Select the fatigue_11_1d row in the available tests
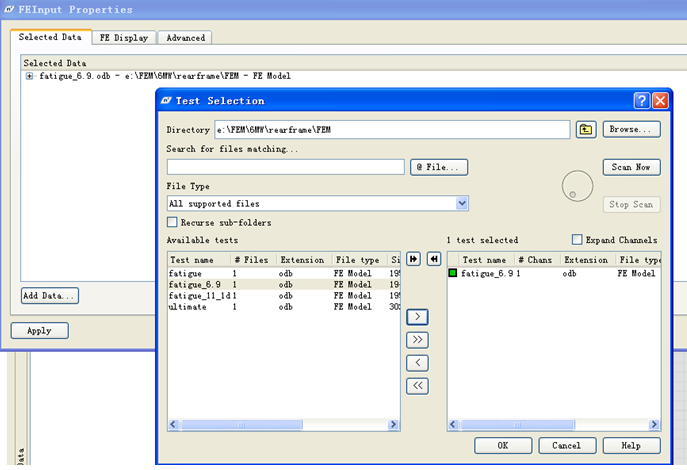This screenshot has width=687, height=470. 283,296
